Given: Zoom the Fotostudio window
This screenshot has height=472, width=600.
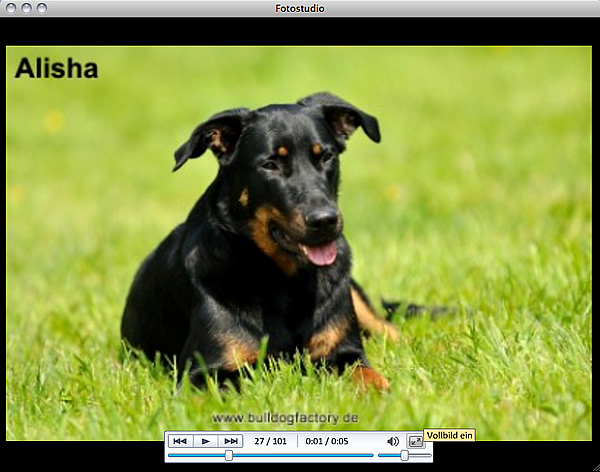Looking at the screenshot, I should 41,8.
